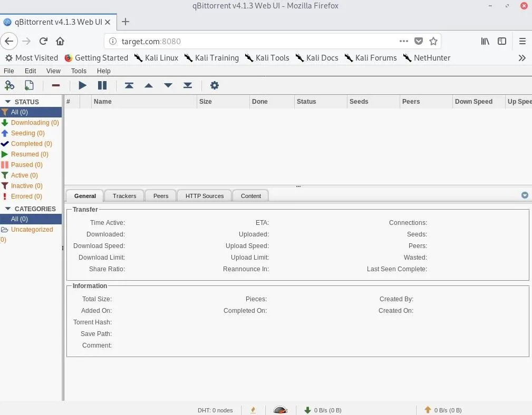The width and height of the screenshot is (532, 415).
Task: Collapse the CATEGORIES filter section
Action: tap(8, 209)
